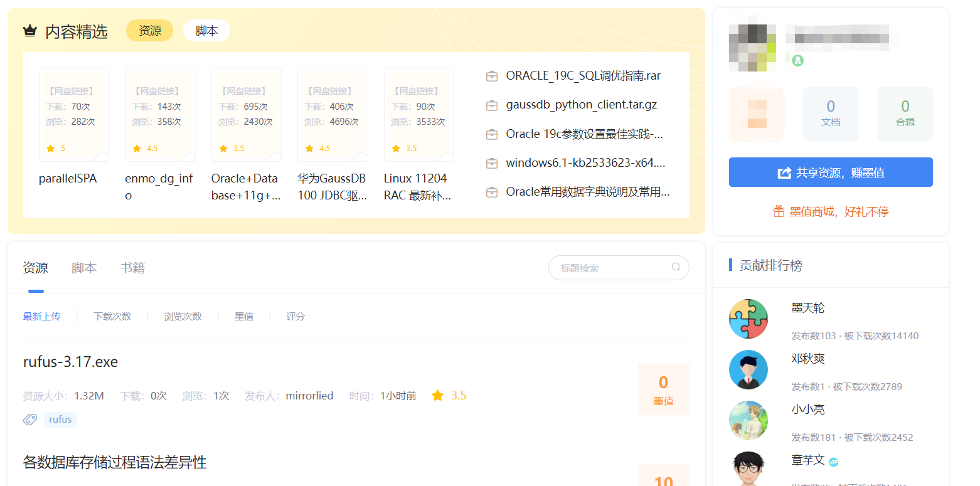This screenshot has height=486, width=980.
Task: Sort the list by 浏览次数
Action: (183, 317)
